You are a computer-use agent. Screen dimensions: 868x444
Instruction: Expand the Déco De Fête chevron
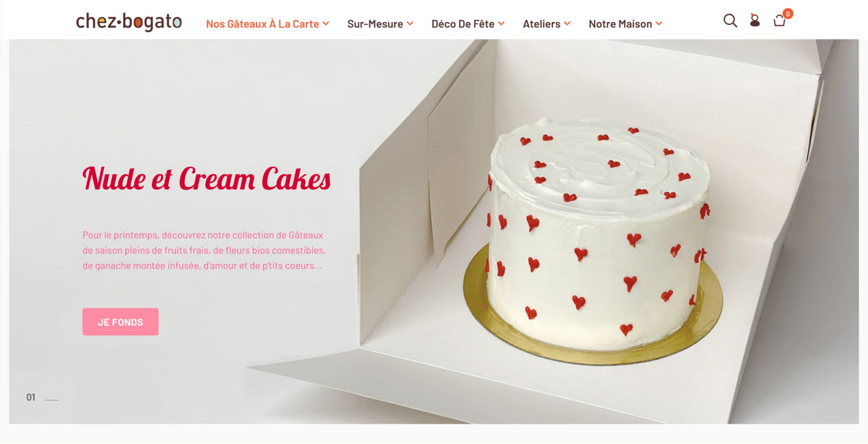[501, 23]
